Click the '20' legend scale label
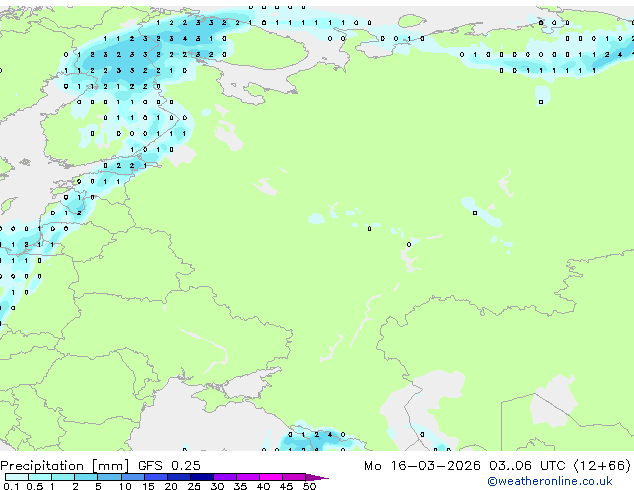Image resolution: width=634 pixels, height=490 pixels. pos(171,486)
